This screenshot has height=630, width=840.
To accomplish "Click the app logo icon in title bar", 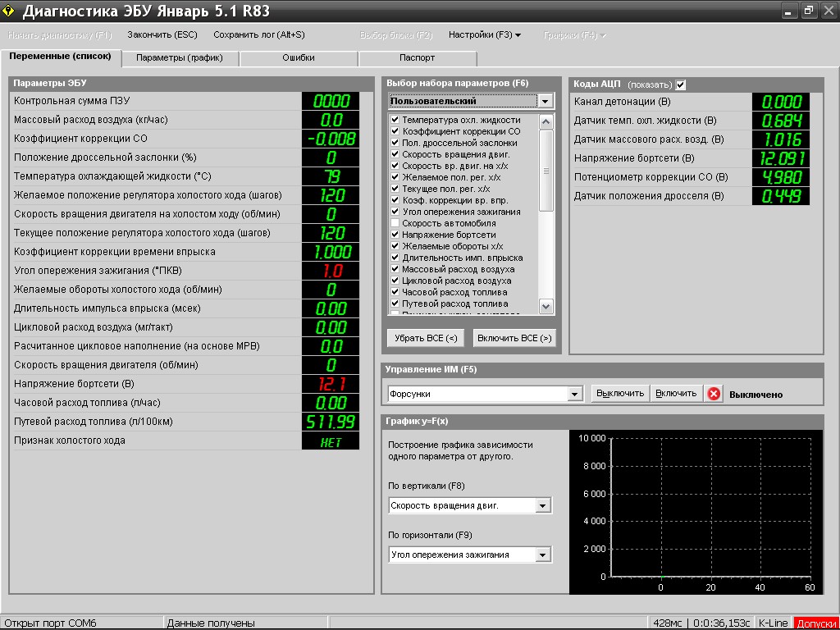I will coord(10,11).
